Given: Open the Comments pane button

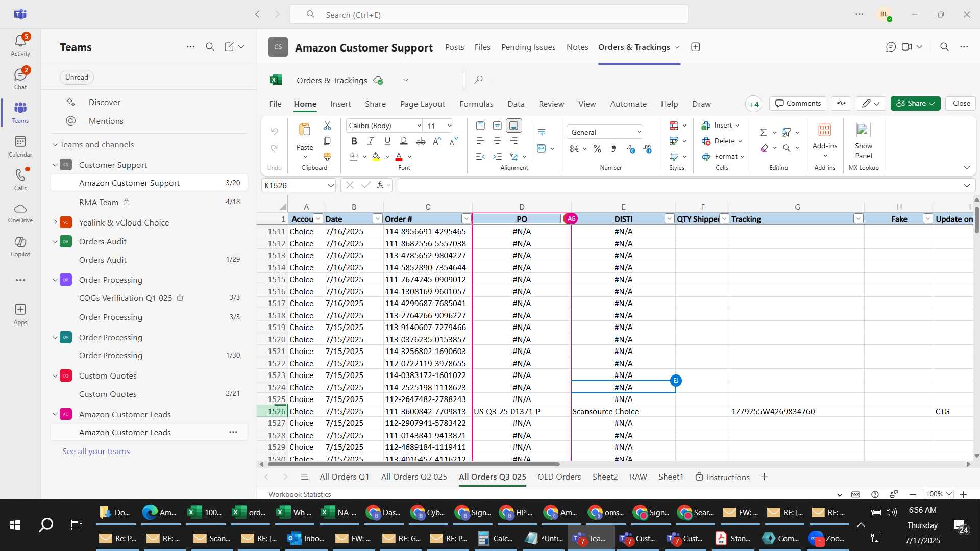Looking at the screenshot, I should (x=798, y=104).
